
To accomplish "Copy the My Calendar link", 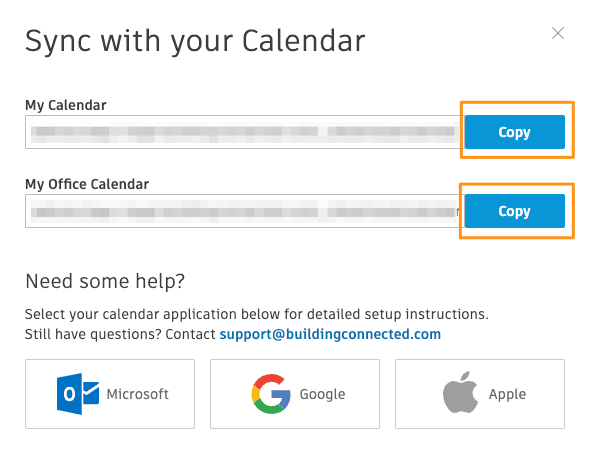I will click(514, 132).
